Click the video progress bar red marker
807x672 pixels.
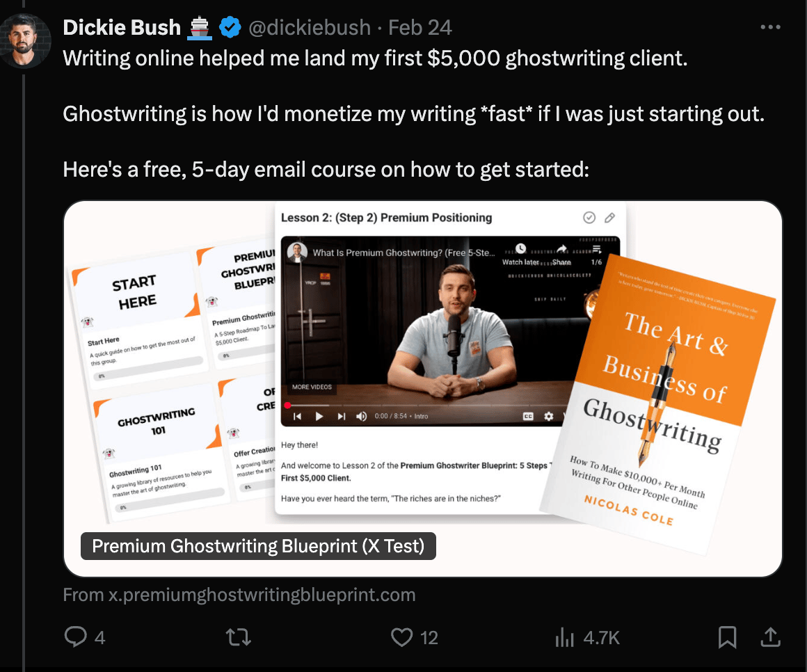[288, 406]
